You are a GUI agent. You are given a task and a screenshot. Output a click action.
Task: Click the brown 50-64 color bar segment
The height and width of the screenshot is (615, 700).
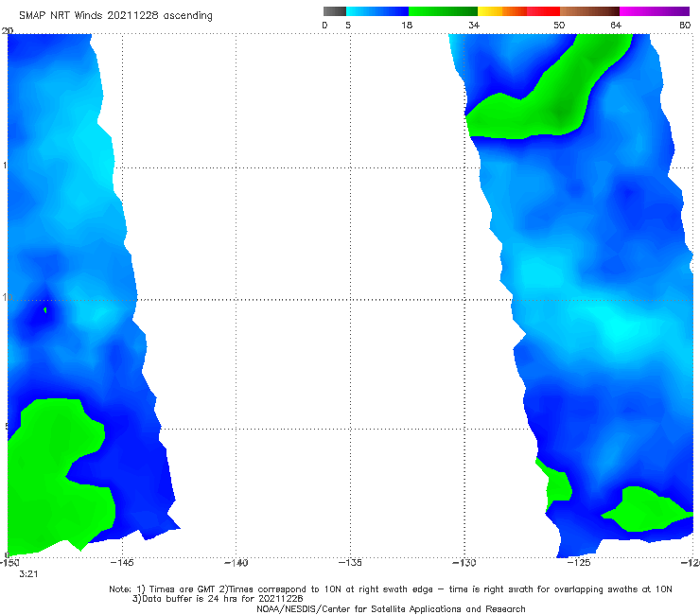coord(589,11)
